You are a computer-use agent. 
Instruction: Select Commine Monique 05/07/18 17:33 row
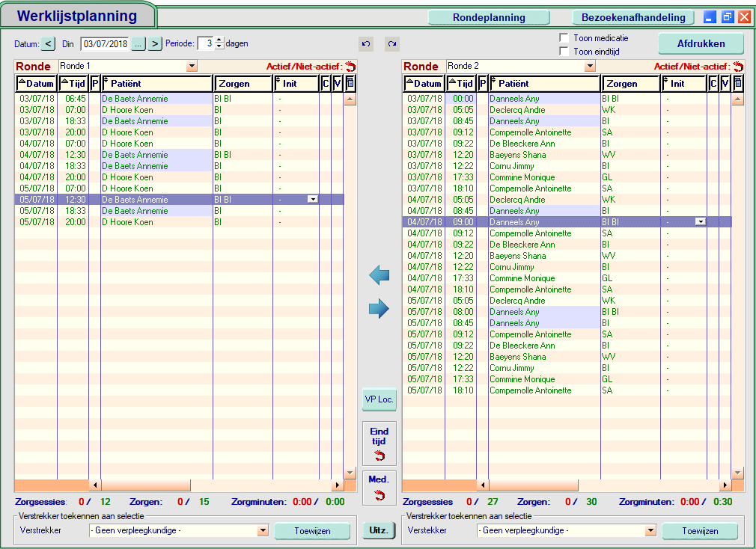coord(567,379)
